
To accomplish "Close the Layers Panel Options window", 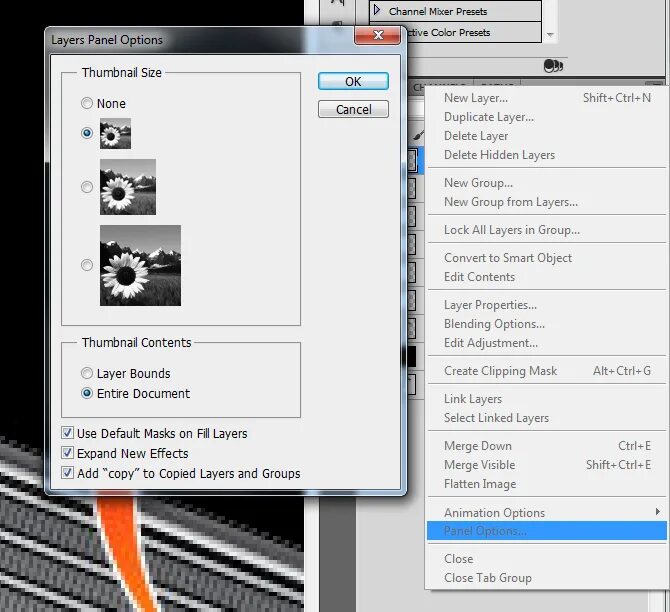I will click(x=377, y=35).
